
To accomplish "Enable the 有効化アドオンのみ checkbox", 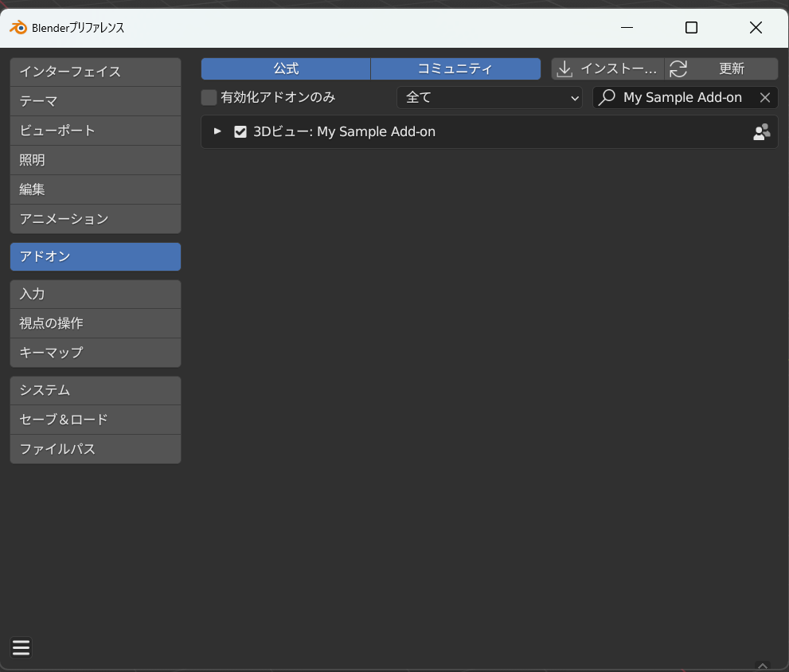I will 209,97.
